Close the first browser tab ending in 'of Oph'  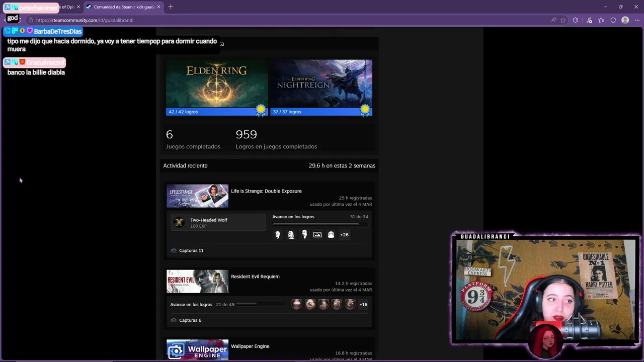coord(78,7)
